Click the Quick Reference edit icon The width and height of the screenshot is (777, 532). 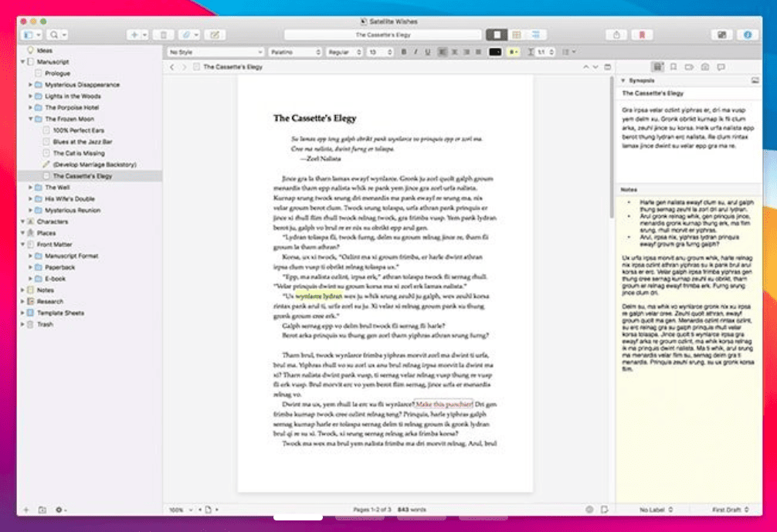tap(215, 35)
